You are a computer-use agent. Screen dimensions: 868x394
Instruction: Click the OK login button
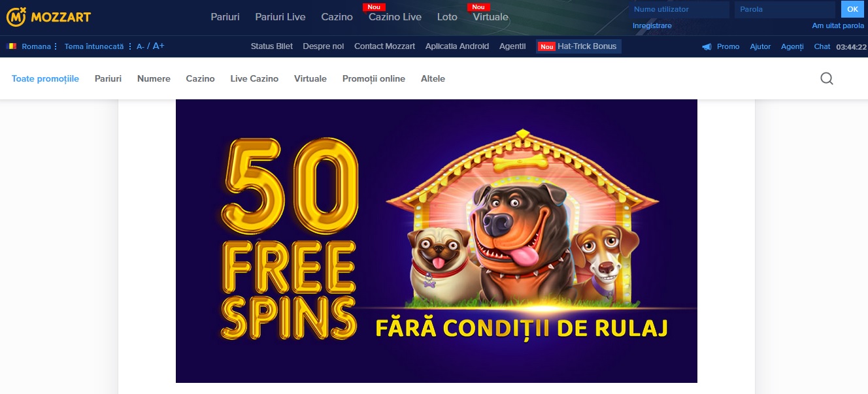pyautogui.click(x=852, y=9)
